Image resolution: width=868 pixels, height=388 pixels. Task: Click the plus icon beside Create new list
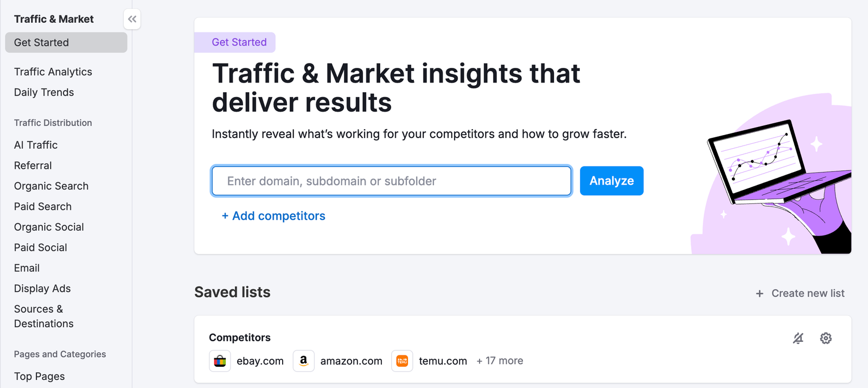(x=759, y=294)
